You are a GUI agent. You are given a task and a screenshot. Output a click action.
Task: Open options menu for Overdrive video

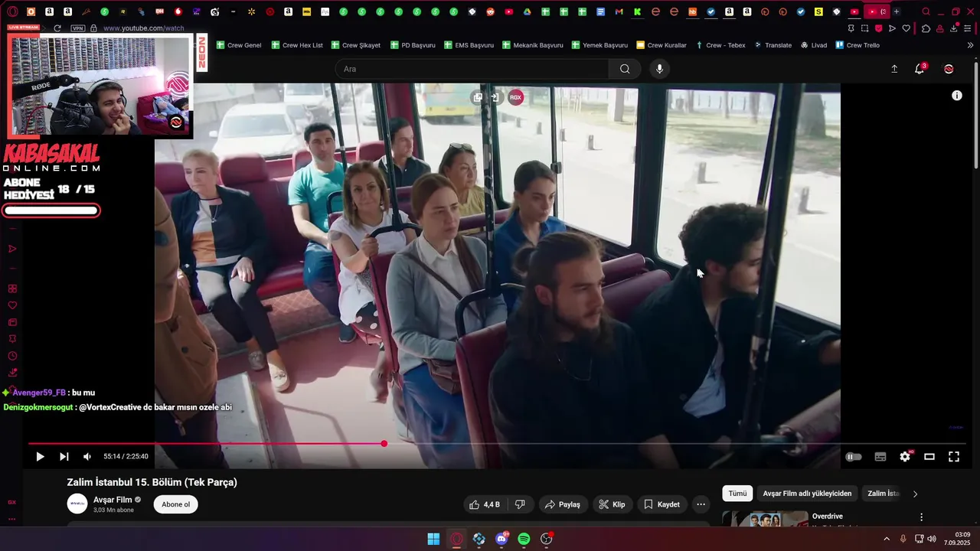pyautogui.click(x=921, y=517)
